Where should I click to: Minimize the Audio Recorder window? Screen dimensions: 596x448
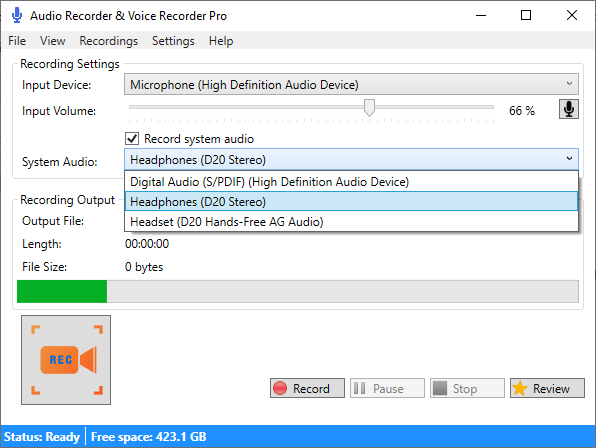481,16
